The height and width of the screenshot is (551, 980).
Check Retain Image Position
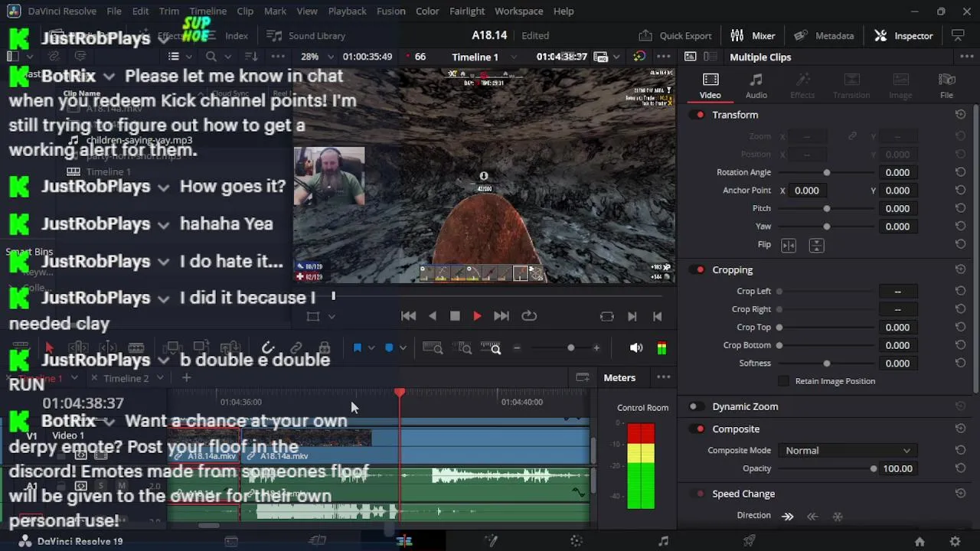[783, 381]
